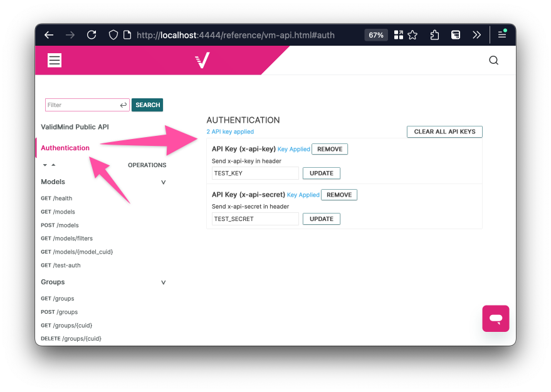Click the browser forward arrow
Viewport: 551px width, 392px height.
click(70, 34)
